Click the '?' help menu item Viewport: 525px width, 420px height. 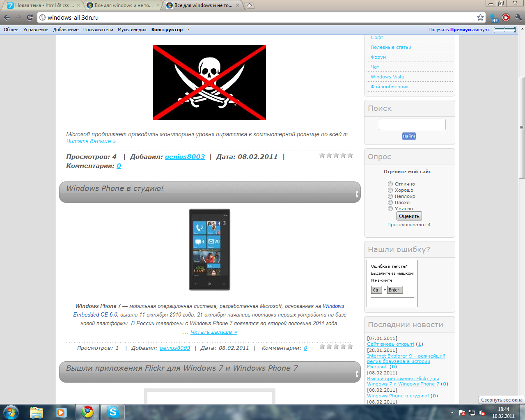click(188, 30)
